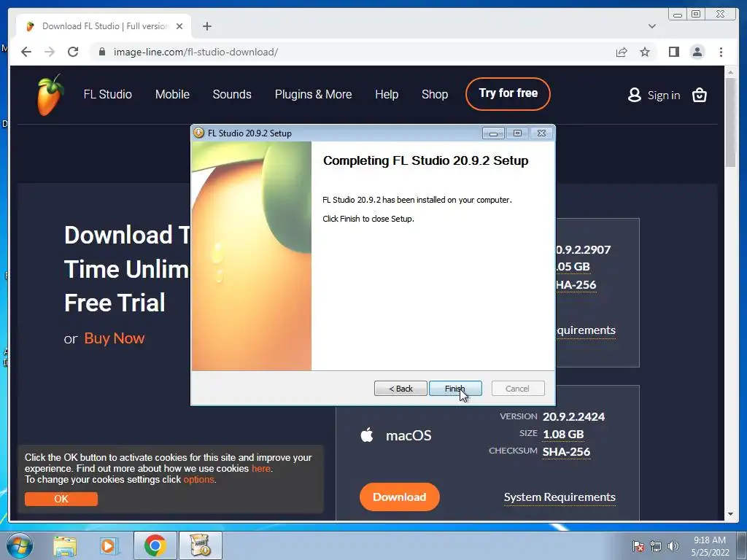Screen dimensions: 747x560
Task: Open Action Center flag in tray
Action: point(638,546)
